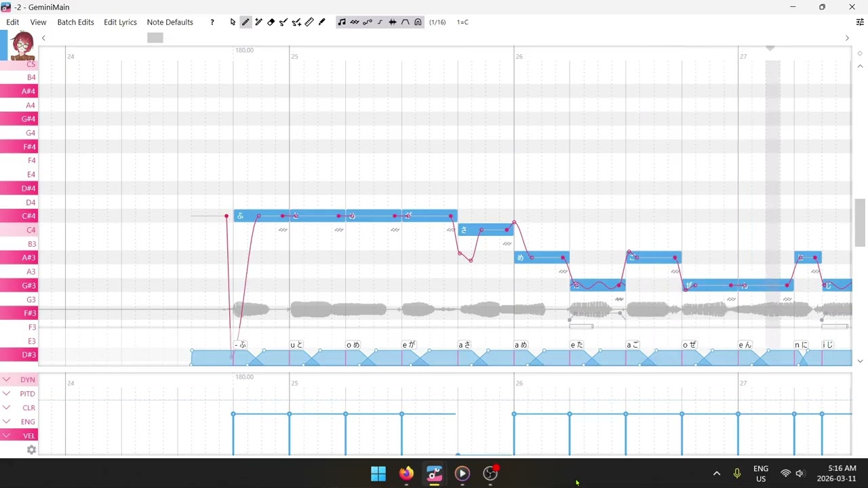Open the (1/16) snap division selector
The height and width of the screenshot is (488, 868).
point(437,22)
